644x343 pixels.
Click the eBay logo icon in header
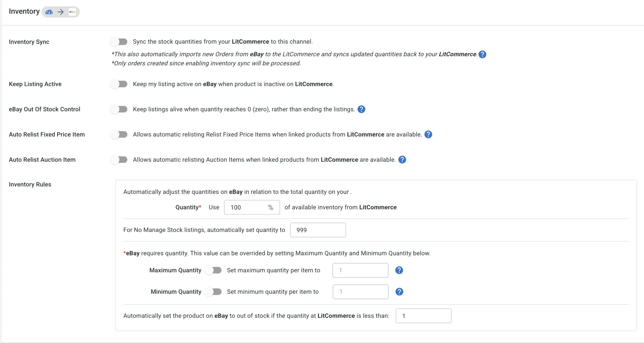72,12
